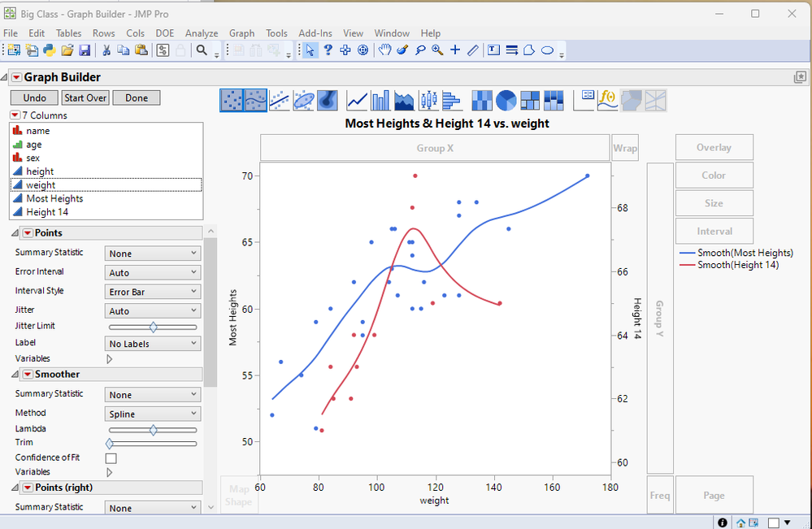Adjust the Jitter Limit slider
This screenshot has width=812, height=529.
[154, 327]
